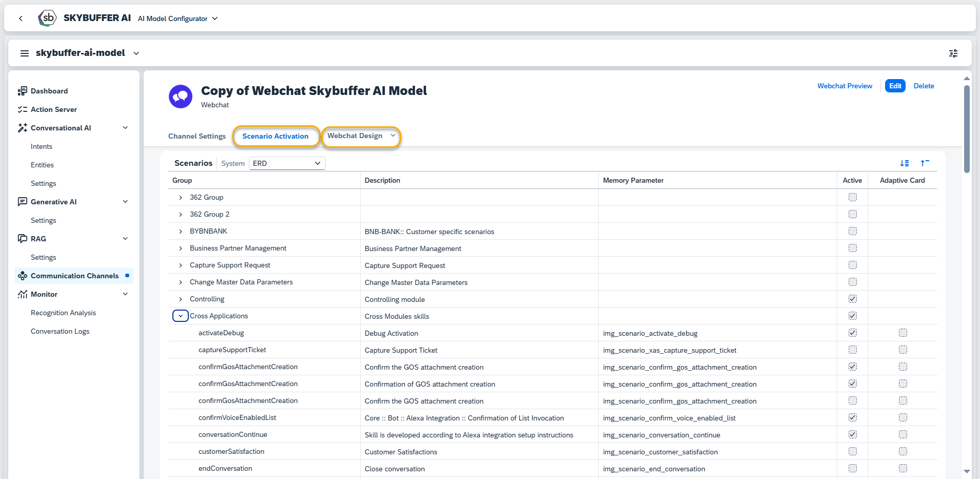The height and width of the screenshot is (479, 980).
Task: Click the Skybuffer sb logo
Action: pyautogui.click(x=47, y=18)
